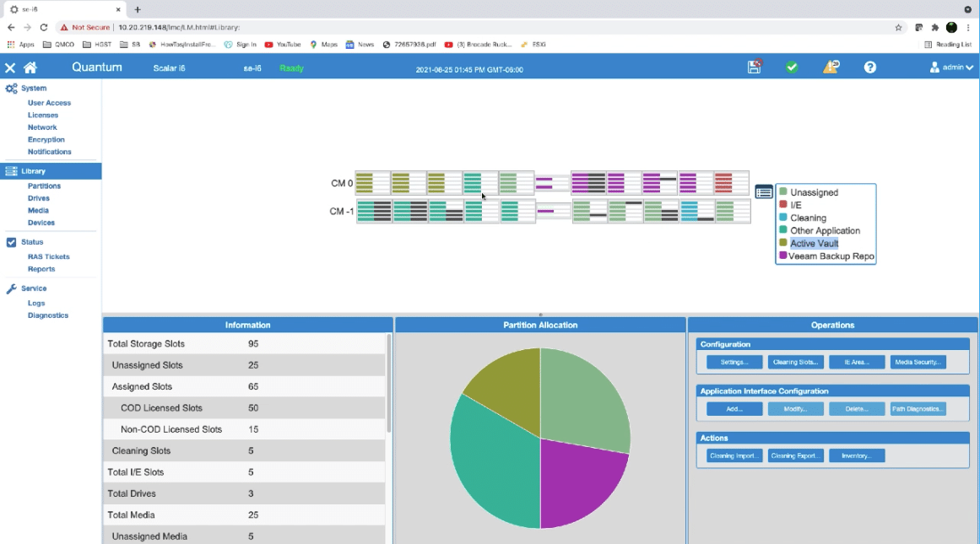Go back in browser history
This screenshot has height=544, width=980.
coord(11,28)
